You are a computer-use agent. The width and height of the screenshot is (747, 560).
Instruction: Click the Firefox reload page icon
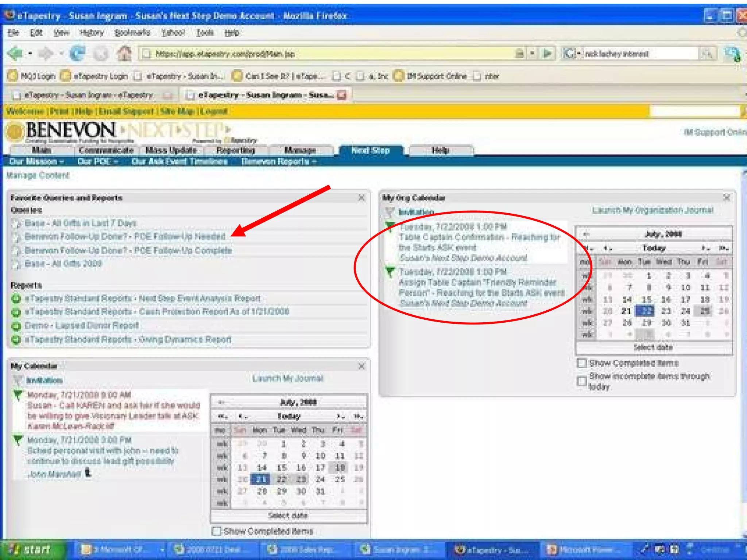(77, 54)
